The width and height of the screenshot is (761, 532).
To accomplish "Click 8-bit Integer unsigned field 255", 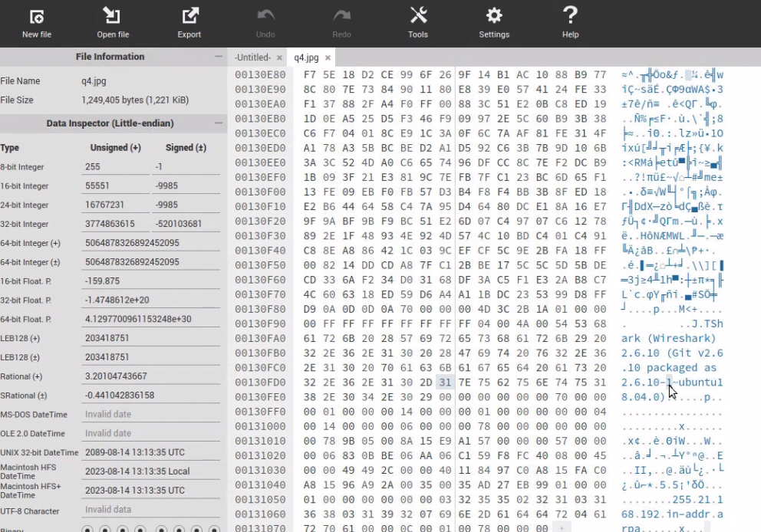I will 116,167.
